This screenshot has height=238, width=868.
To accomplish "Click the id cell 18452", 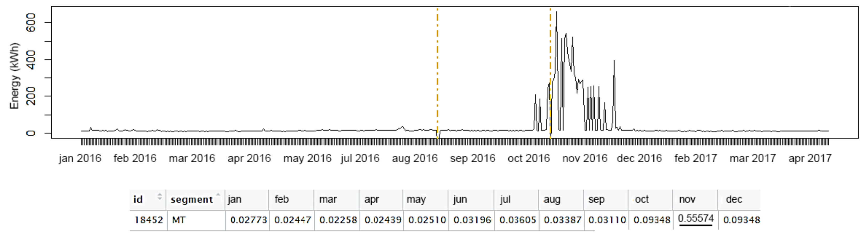I will pos(149,220).
